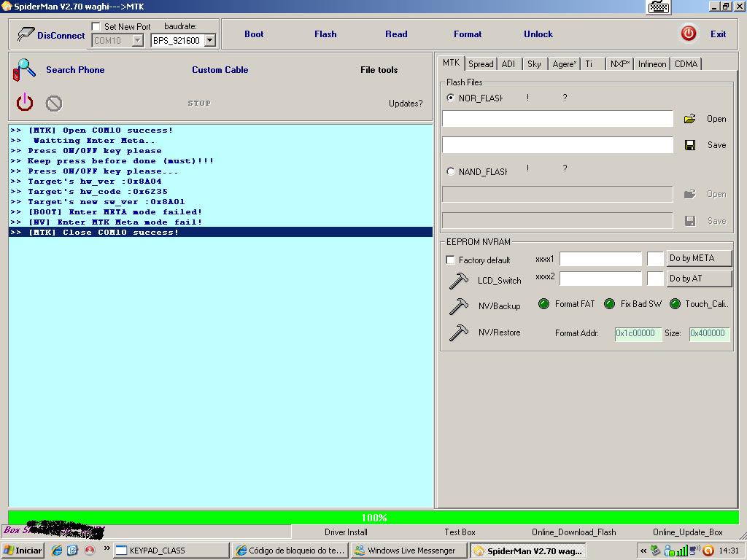Click the gray prohibited circle icon
The width and height of the screenshot is (747, 560).
[x=54, y=104]
